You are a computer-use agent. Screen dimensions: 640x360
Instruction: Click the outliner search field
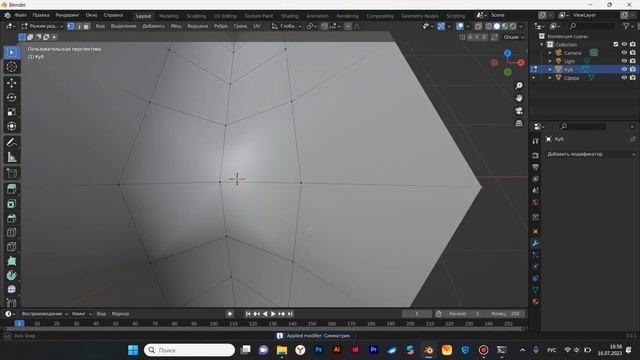(591, 26)
